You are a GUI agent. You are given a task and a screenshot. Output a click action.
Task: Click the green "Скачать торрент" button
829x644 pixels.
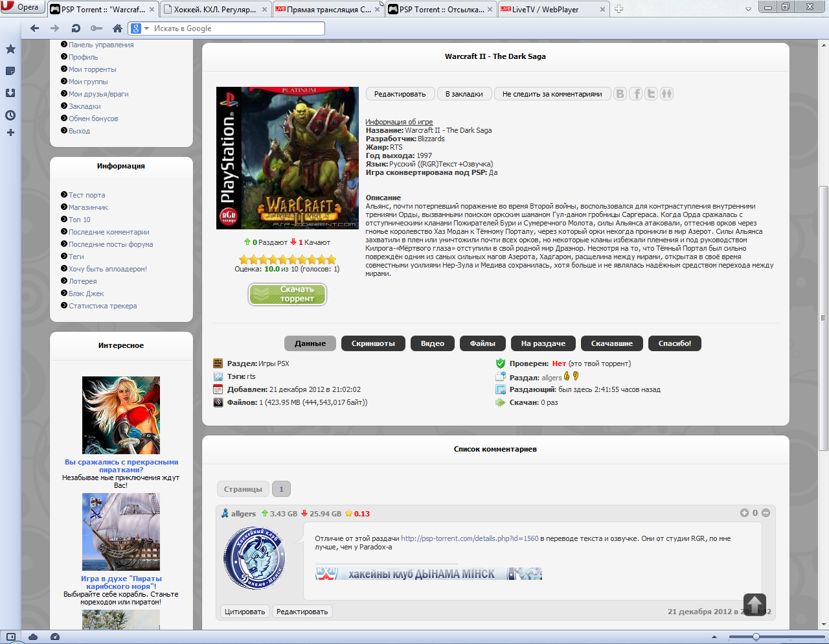coord(288,294)
